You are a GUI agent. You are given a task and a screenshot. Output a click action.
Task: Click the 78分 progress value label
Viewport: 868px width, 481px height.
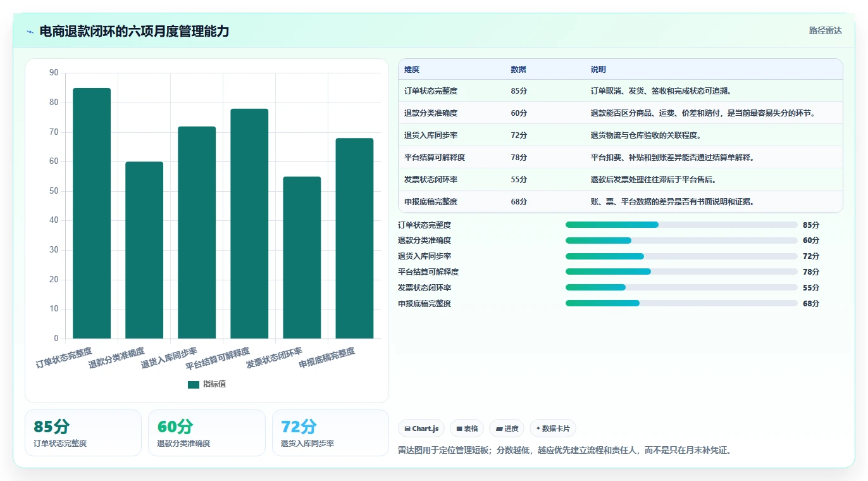click(811, 272)
